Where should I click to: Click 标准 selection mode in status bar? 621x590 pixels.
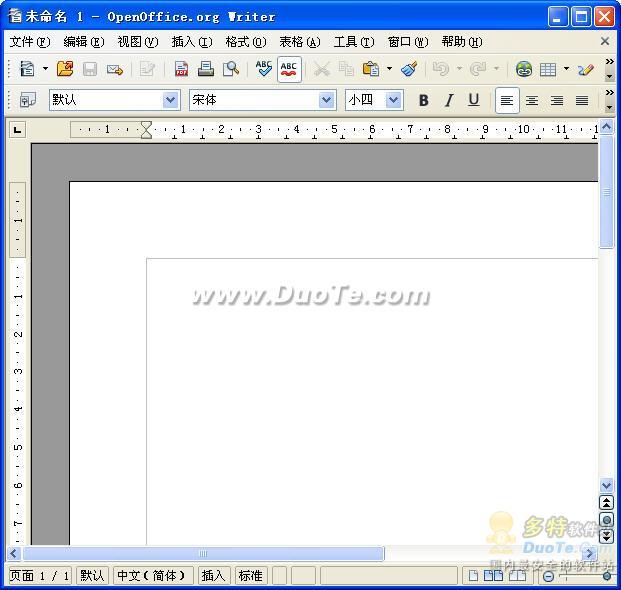coord(251,575)
